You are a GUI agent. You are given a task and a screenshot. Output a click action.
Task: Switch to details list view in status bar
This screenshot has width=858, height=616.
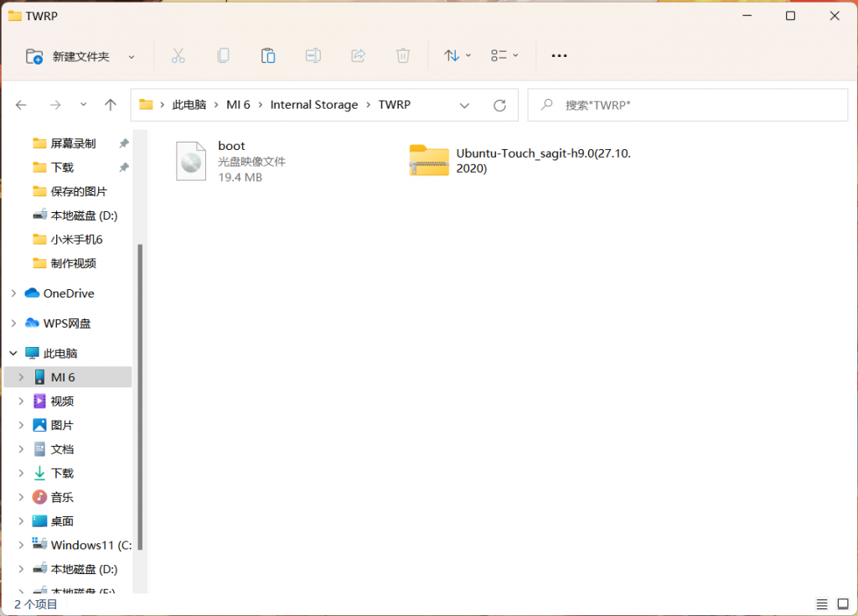[822, 603]
